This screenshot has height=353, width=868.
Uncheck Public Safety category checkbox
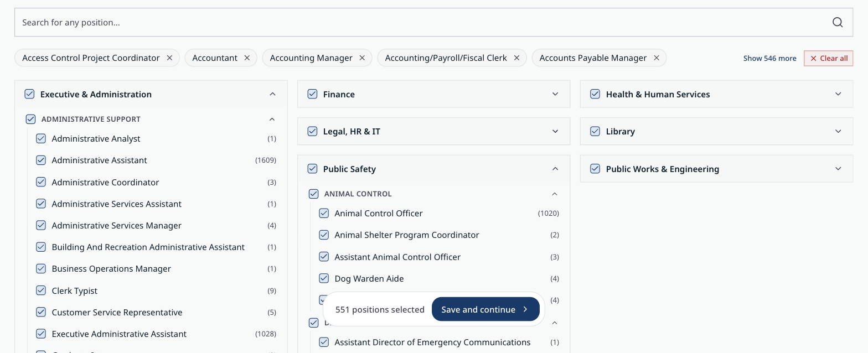[312, 169]
